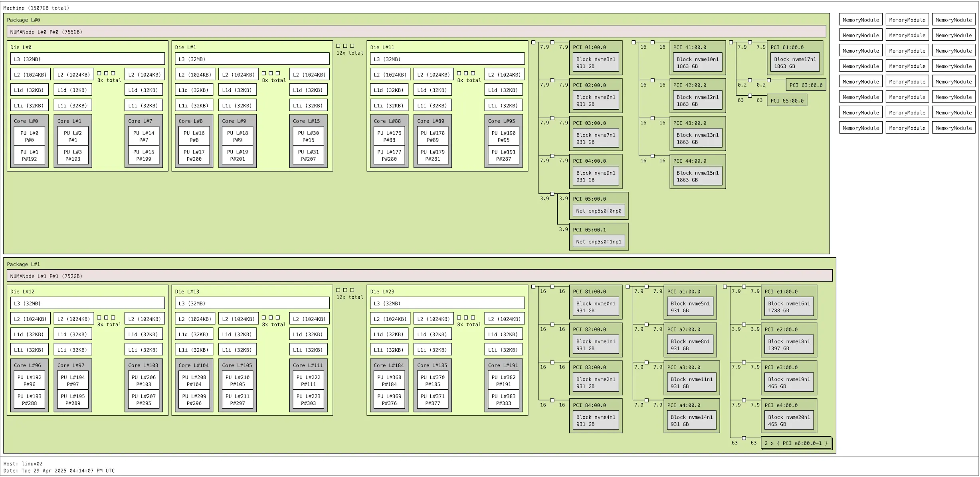Select the Block nvme14n1 device box
The image size is (980, 477).
pos(692,421)
